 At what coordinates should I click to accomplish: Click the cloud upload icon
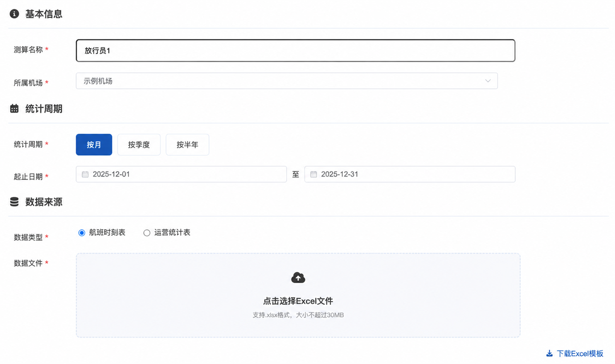click(298, 278)
